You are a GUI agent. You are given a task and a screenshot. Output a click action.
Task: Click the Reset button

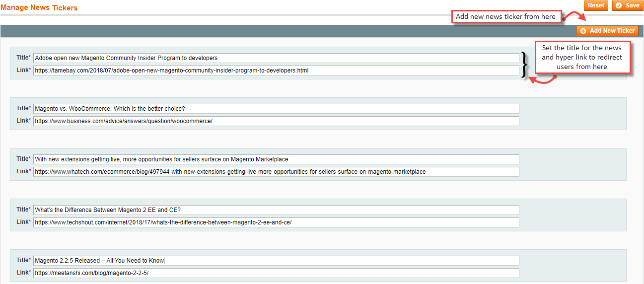click(x=596, y=5)
